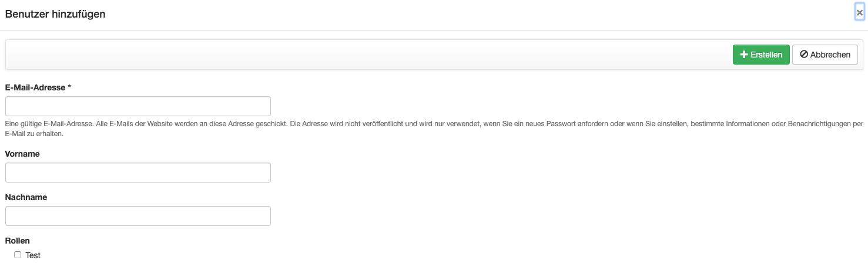Click the circle-slash icon on Abbrechen
Viewport: 868px width, 277px height.
(x=804, y=55)
